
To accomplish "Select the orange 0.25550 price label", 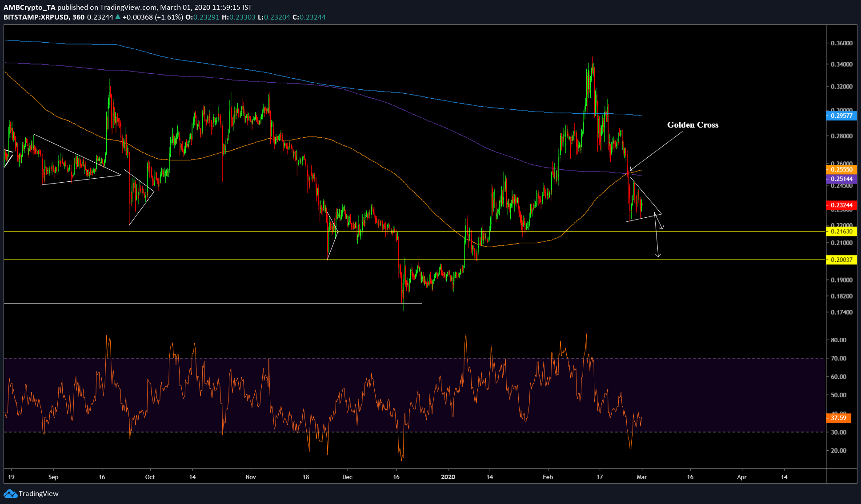I will click(x=841, y=169).
